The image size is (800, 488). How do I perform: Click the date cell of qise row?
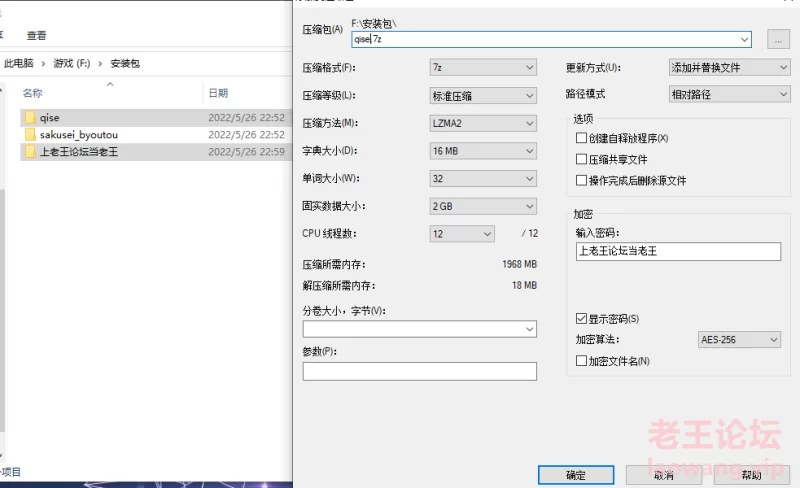(246, 118)
